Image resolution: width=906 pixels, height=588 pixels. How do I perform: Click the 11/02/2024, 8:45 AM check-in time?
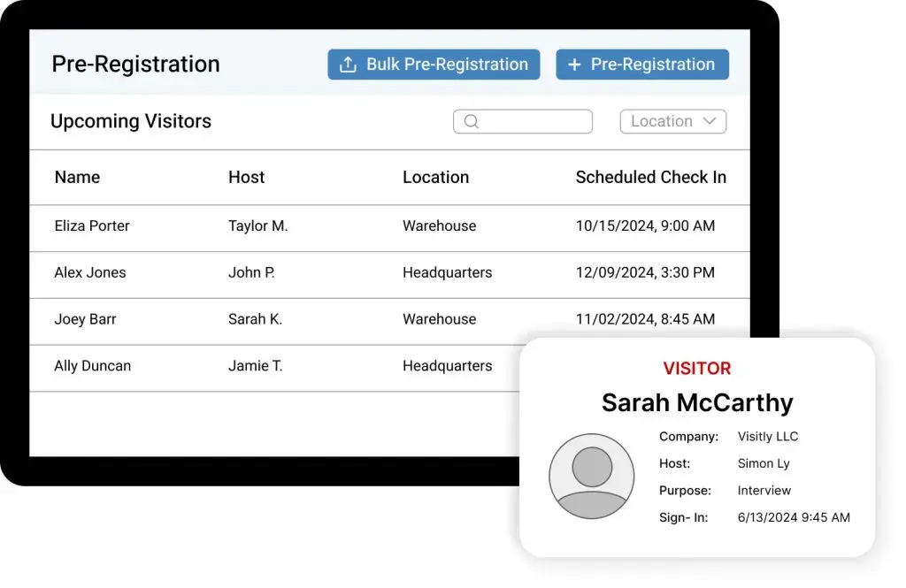645,319
